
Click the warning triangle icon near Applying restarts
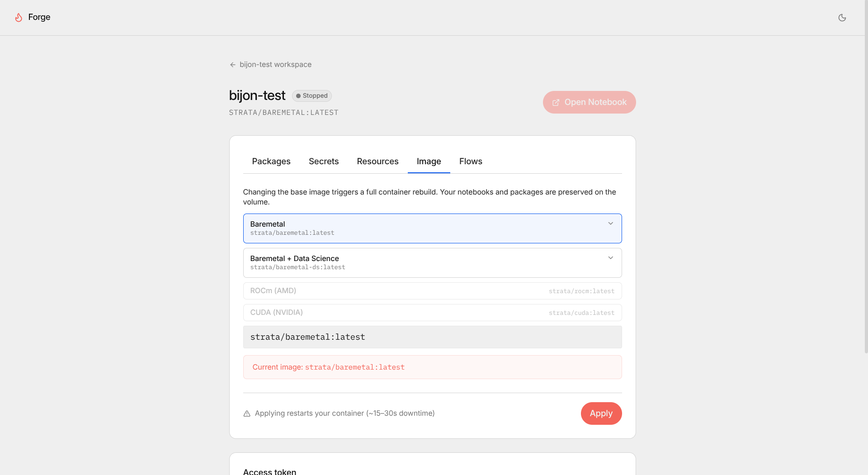[247, 413]
